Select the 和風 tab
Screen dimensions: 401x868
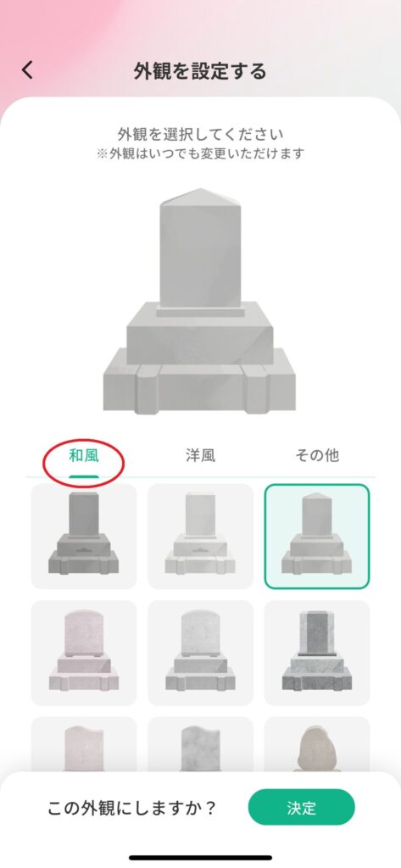84,455
